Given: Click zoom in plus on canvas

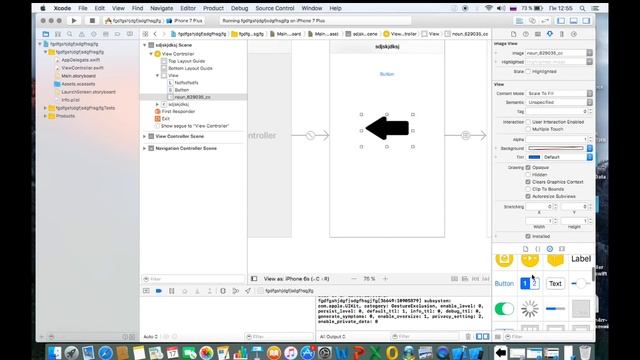Looking at the screenshot, I should (x=385, y=279).
